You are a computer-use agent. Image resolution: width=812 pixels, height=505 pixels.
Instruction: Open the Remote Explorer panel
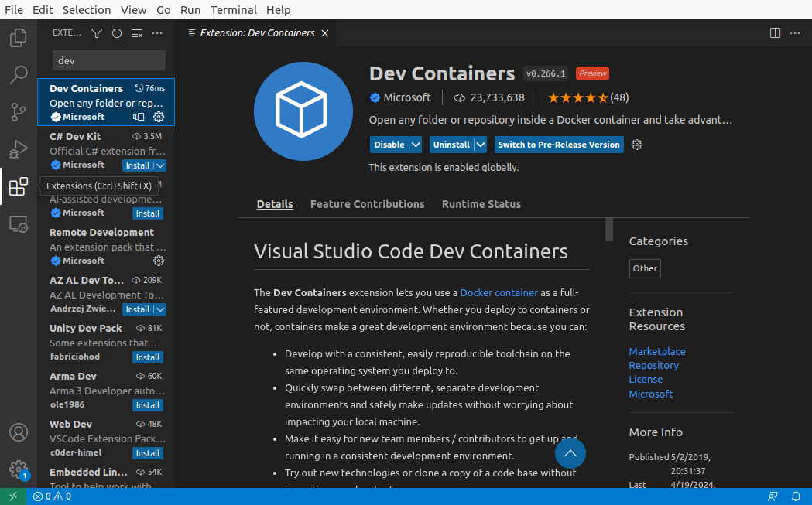tap(18, 223)
